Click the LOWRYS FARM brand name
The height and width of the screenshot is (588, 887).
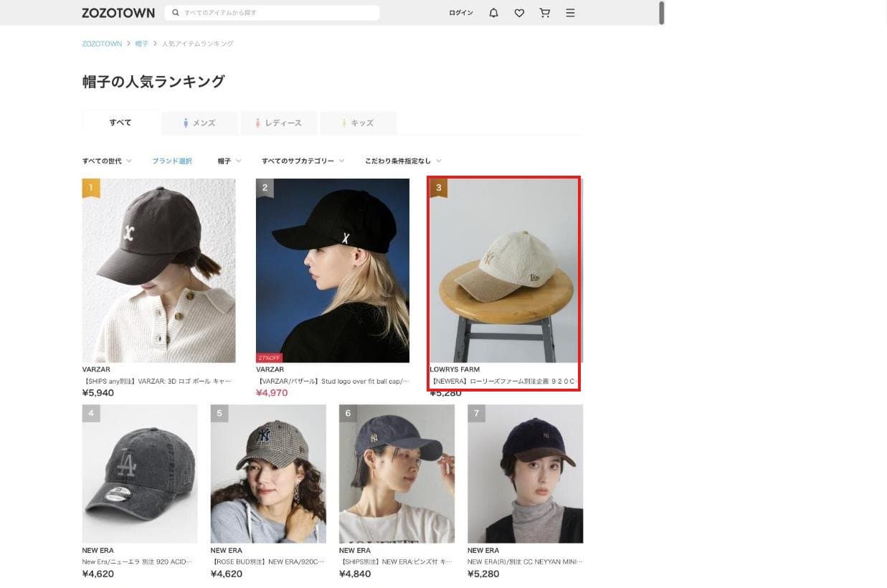(455, 370)
